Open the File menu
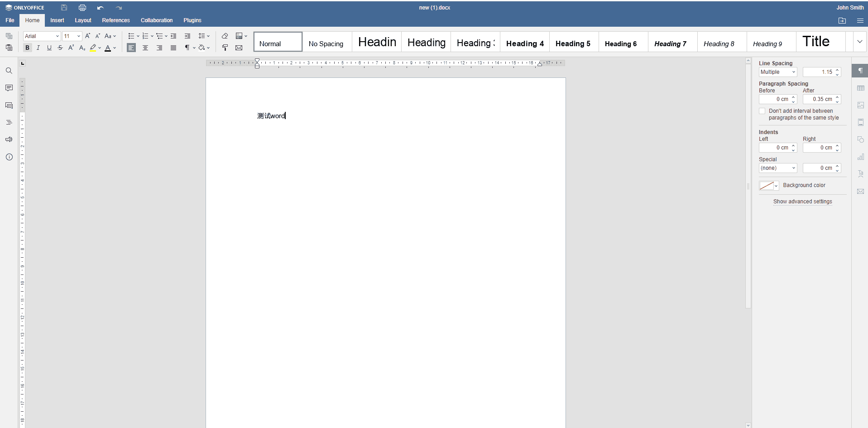Image resolution: width=868 pixels, height=428 pixels. pyautogui.click(x=10, y=20)
